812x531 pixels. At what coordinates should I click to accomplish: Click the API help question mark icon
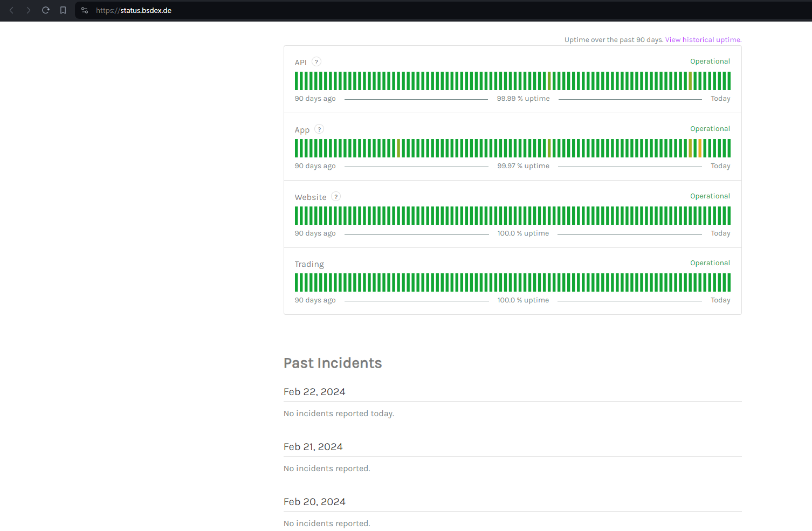316,62
